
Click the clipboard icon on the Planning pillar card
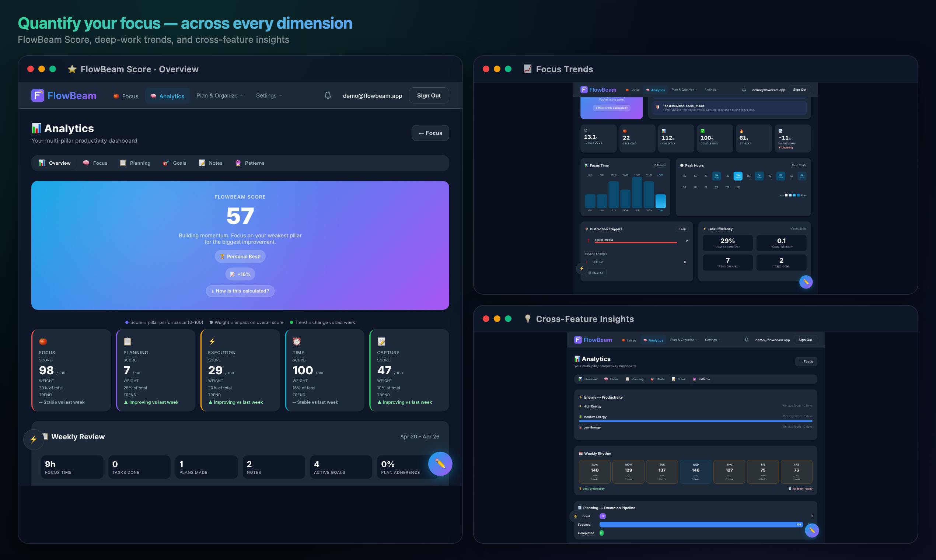[128, 342]
